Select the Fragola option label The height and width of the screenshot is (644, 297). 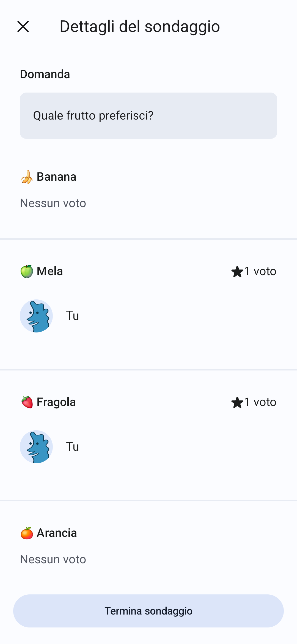pyautogui.click(x=56, y=402)
